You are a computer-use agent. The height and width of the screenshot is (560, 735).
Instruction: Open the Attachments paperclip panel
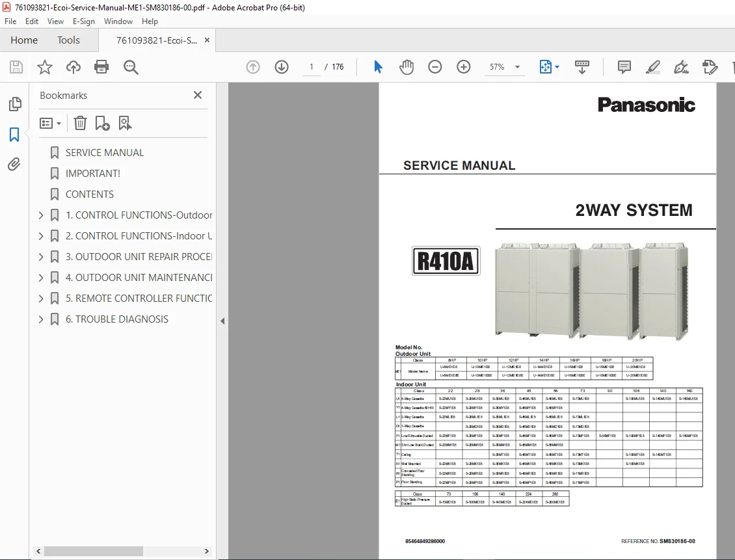click(14, 165)
